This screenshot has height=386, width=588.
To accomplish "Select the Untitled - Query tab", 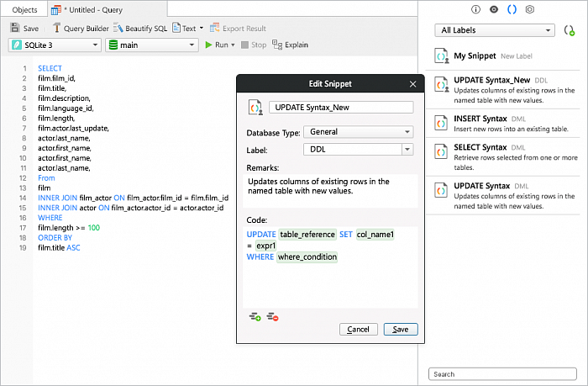I will [108, 10].
